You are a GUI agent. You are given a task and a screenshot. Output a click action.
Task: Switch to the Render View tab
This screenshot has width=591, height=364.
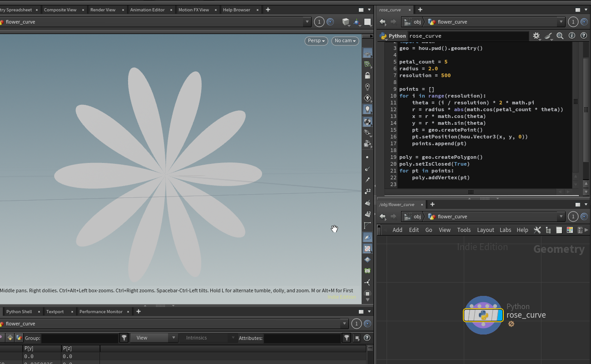103,10
